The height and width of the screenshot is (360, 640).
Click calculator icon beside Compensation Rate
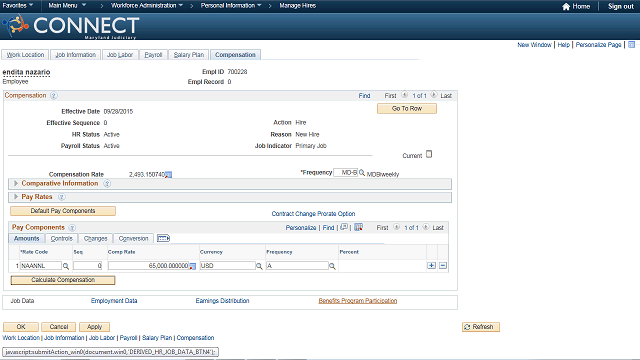[x=169, y=175]
